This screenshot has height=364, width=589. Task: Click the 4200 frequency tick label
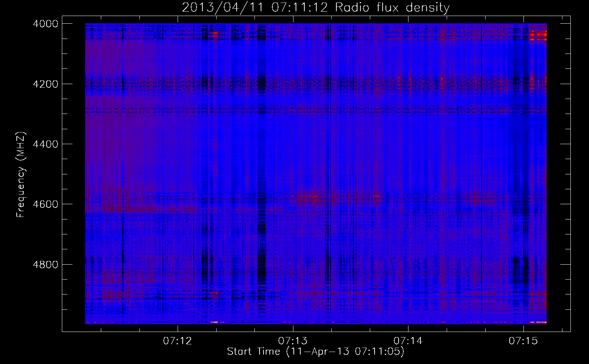pyautogui.click(x=46, y=84)
